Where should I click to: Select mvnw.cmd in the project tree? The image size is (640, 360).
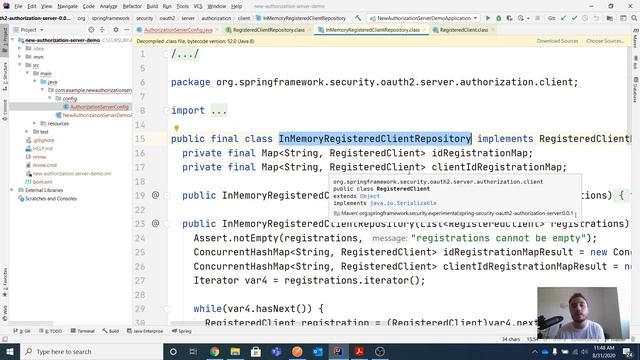(x=44, y=165)
